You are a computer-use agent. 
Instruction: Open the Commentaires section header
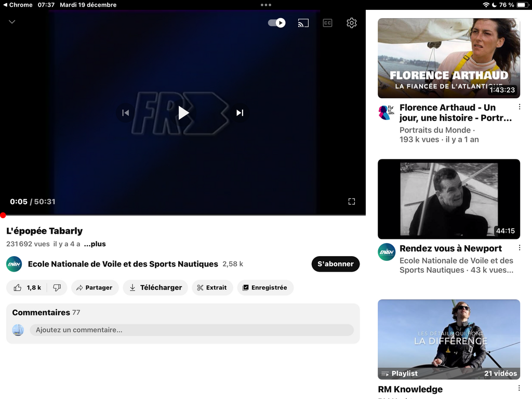point(46,312)
